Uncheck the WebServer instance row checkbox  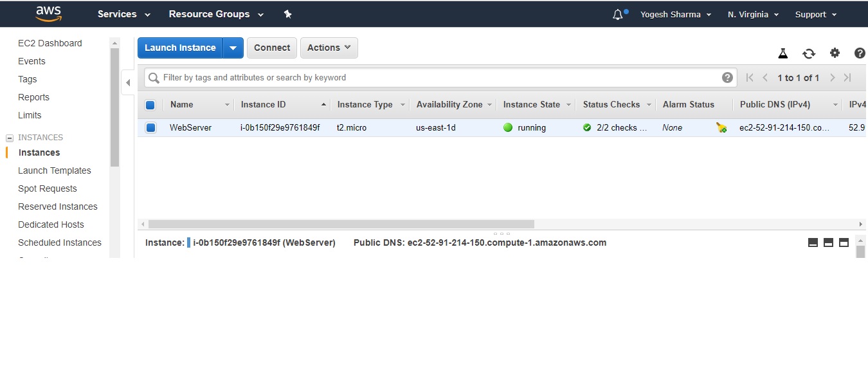click(x=150, y=127)
